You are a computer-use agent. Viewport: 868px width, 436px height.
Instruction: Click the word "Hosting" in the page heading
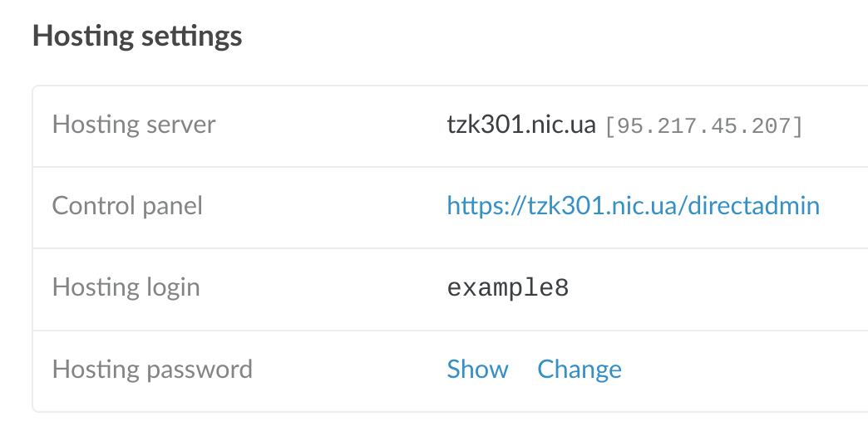81,37
